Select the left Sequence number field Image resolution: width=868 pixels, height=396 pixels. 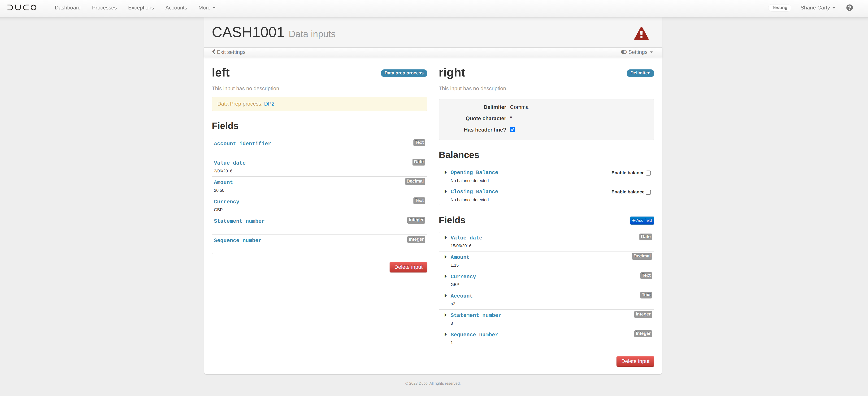(319, 244)
